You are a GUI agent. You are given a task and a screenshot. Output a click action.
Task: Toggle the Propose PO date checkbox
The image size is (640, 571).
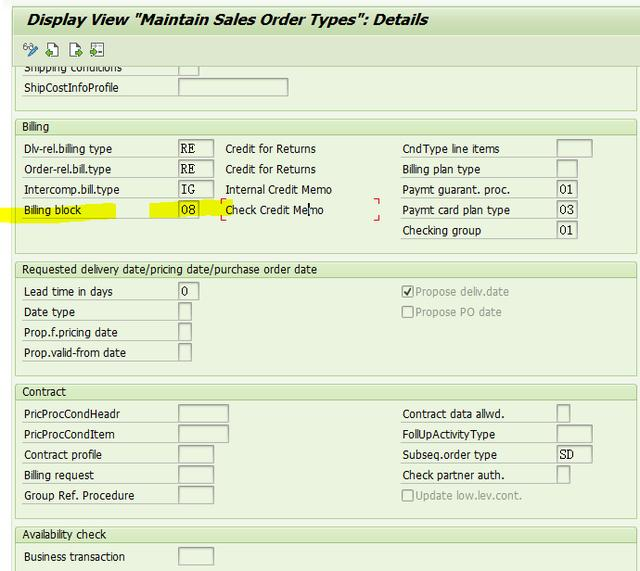click(407, 312)
